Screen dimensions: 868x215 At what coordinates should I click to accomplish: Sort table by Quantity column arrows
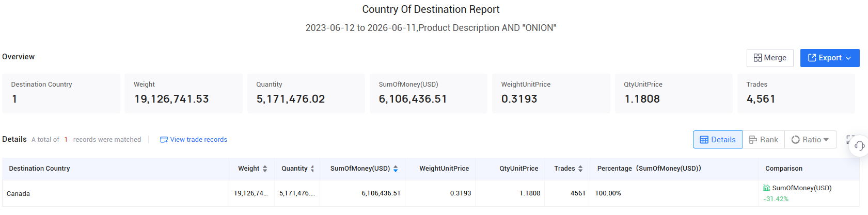312,169
